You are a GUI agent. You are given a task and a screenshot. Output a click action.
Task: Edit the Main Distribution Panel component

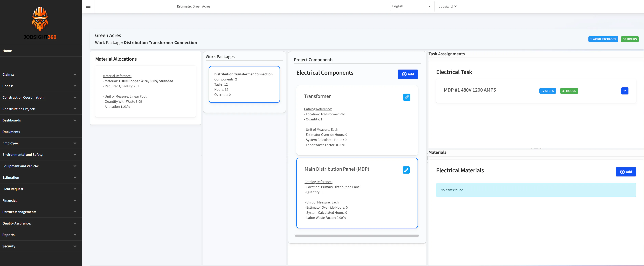pos(406,170)
